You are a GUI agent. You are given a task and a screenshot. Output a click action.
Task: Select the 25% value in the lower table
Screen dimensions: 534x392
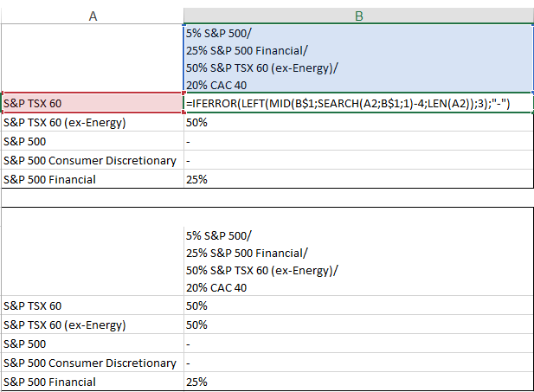195,382
